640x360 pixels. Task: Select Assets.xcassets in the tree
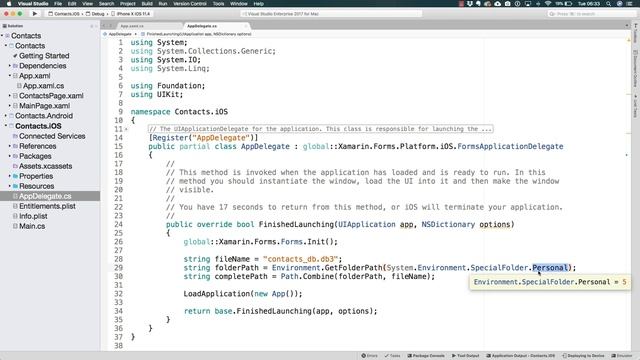pos(45,166)
